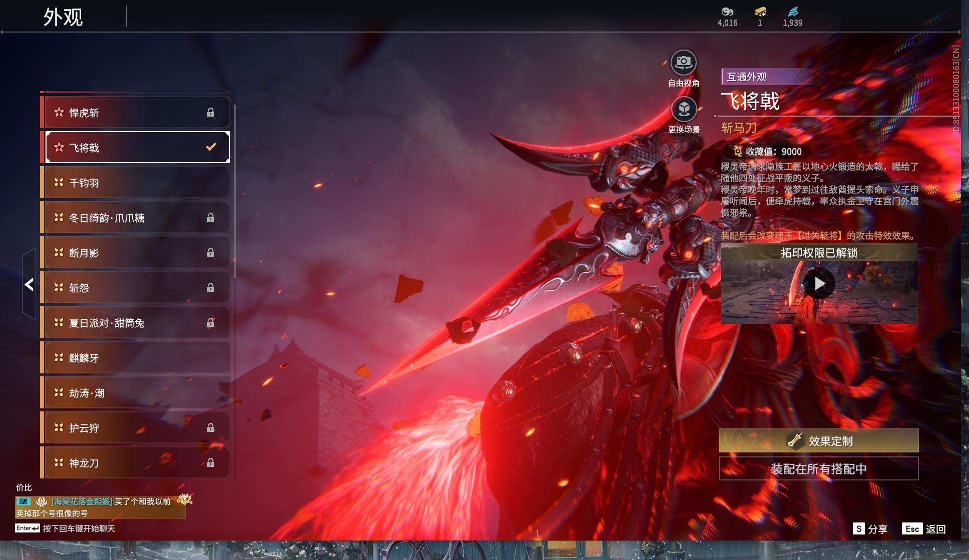Click the lock icon on 斩怨
Viewport: 969px width, 560px height.
click(x=211, y=288)
